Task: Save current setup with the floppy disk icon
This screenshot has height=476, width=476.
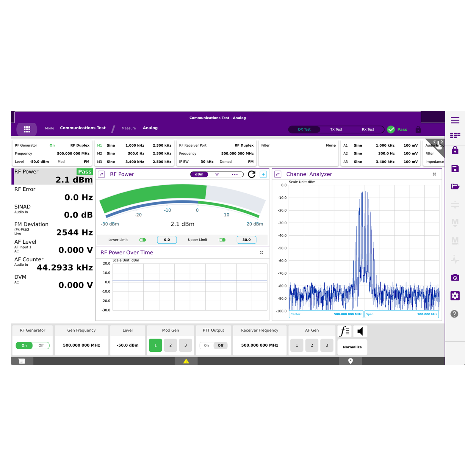Action: coord(455,168)
